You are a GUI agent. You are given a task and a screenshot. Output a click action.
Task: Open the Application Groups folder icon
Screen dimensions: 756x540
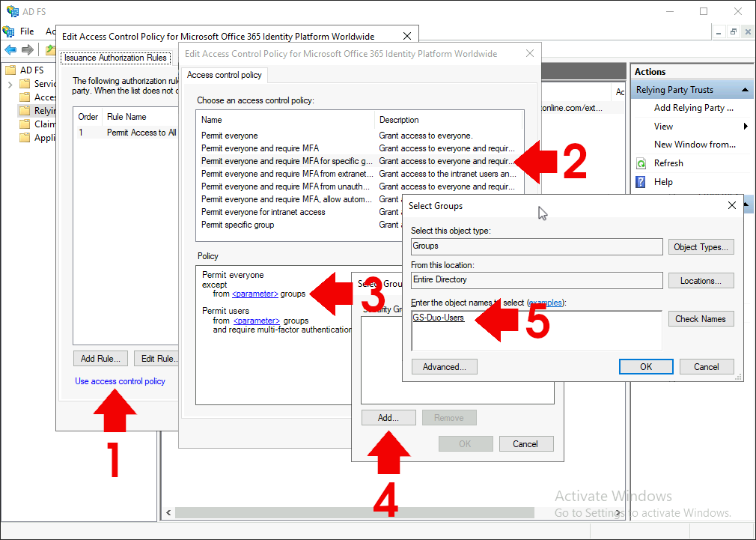(25, 138)
